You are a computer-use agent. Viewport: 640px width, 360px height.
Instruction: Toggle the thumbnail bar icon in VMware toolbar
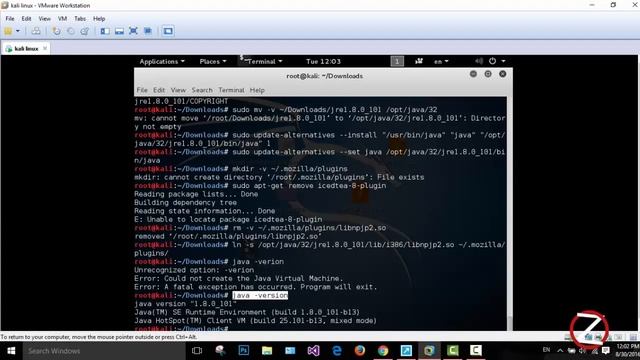[119, 31]
